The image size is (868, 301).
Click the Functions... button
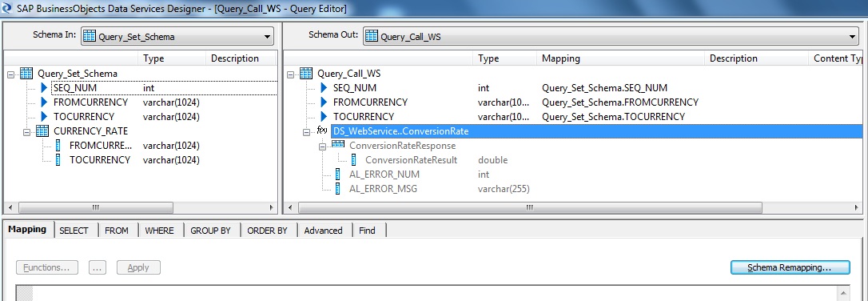pyautogui.click(x=47, y=267)
